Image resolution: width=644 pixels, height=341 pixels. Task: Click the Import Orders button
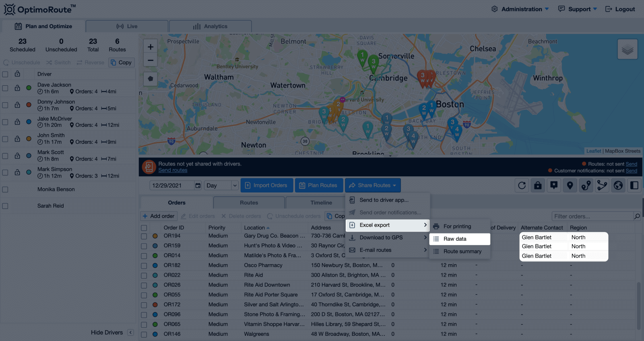pos(266,185)
